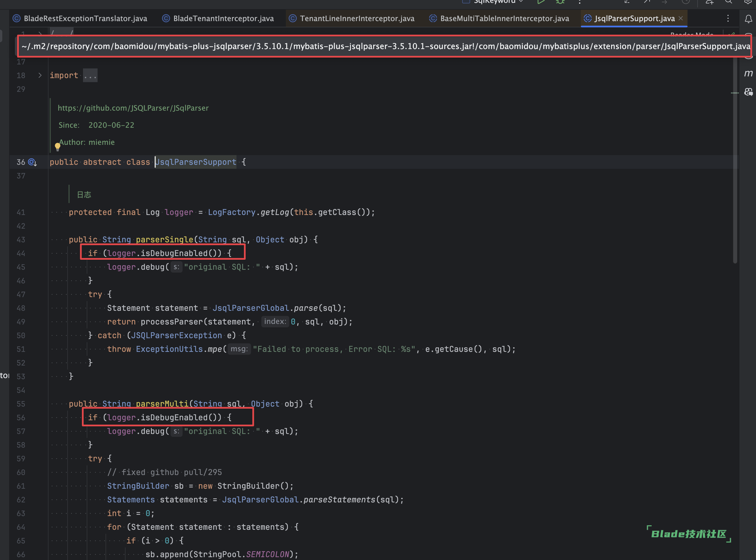Image resolution: width=756 pixels, height=560 pixels.
Task: Click line number 44 in gutter
Action: coord(21,253)
